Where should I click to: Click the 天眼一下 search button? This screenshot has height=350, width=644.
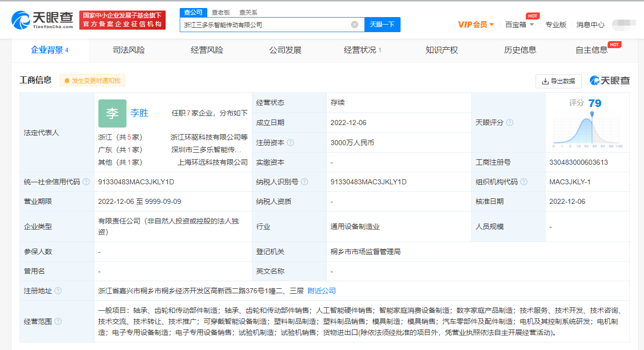(x=382, y=25)
